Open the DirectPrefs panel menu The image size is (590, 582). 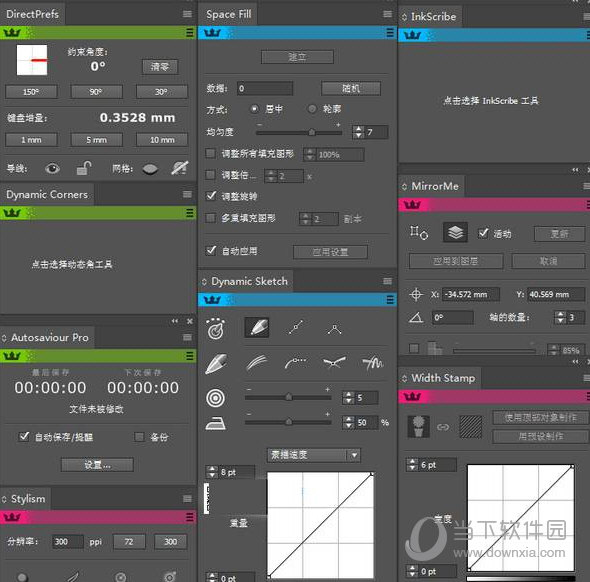(187, 14)
